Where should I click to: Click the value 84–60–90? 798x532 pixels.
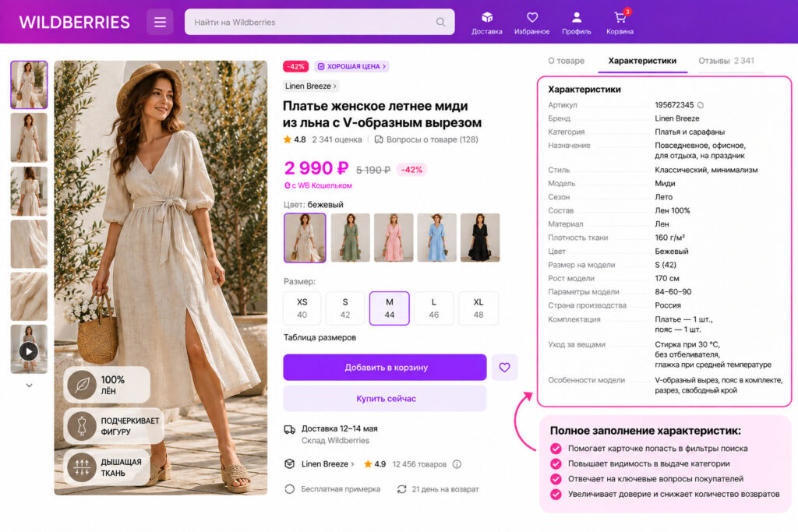pos(673,292)
